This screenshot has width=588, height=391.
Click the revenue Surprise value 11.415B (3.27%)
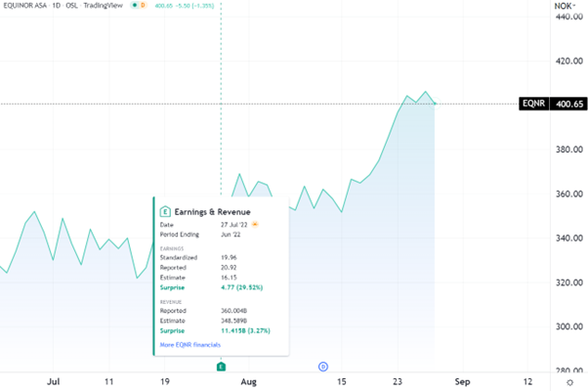(245, 330)
